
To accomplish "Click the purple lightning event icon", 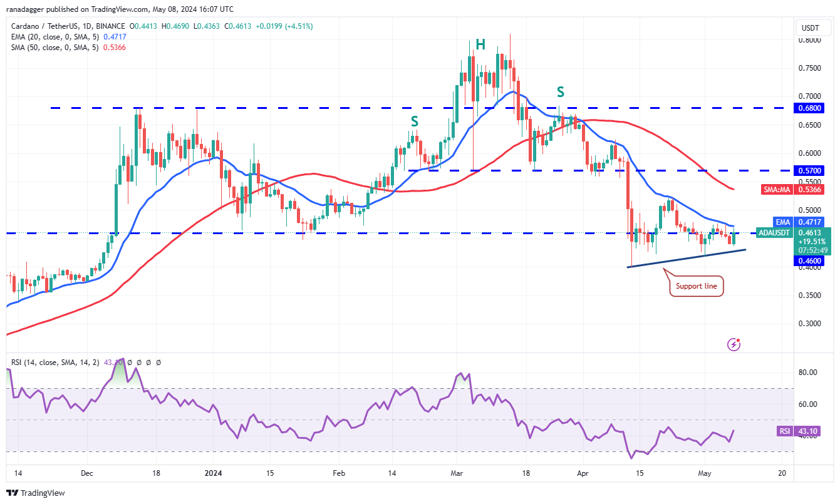I will [734, 344].
